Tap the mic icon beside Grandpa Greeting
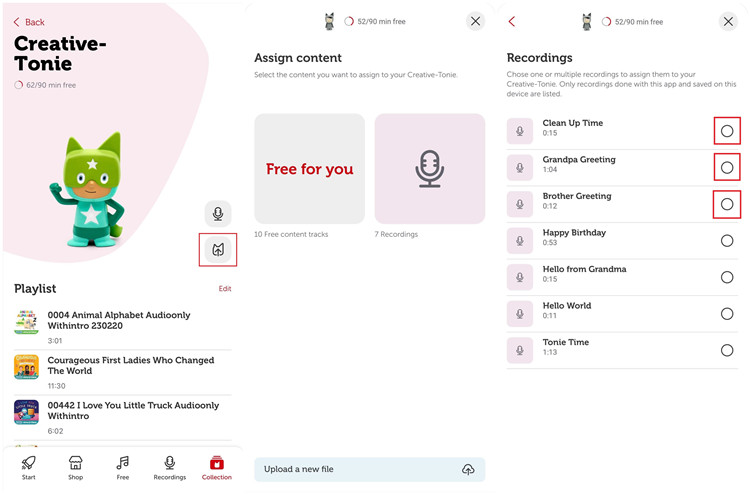Viewport: 750px width, 494px height. [520, 167]
